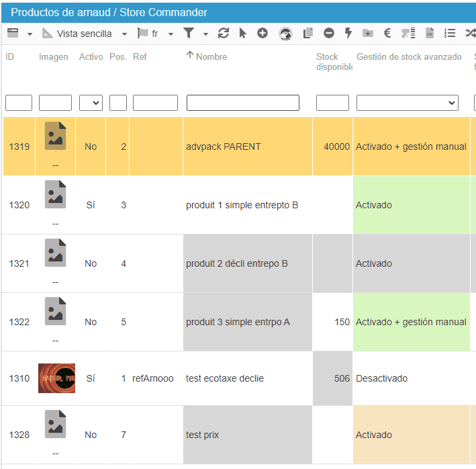Click the lightning bolt quick action icon
Image resolution: width=476 pixels, height=469 pixels.
click(x=348, y=33)
